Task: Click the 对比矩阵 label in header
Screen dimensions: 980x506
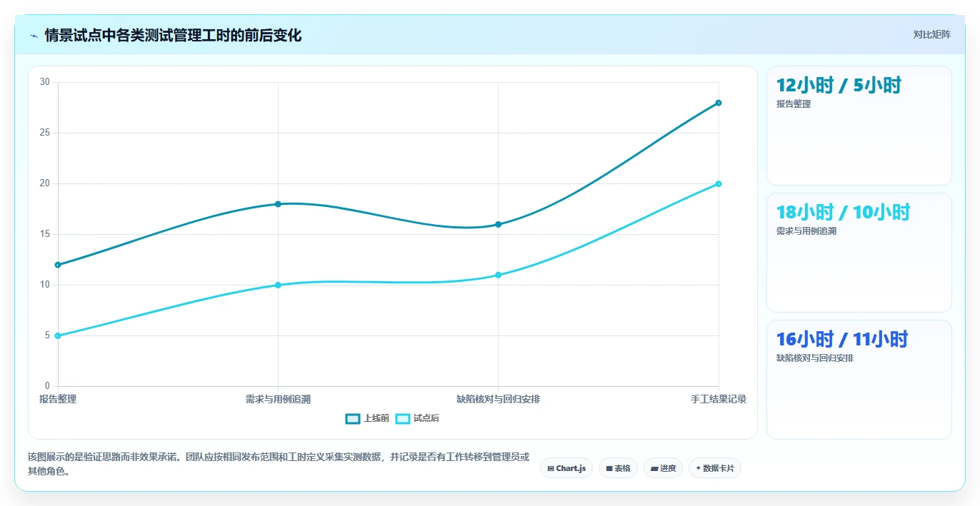Action: click(x=931, y=34)
